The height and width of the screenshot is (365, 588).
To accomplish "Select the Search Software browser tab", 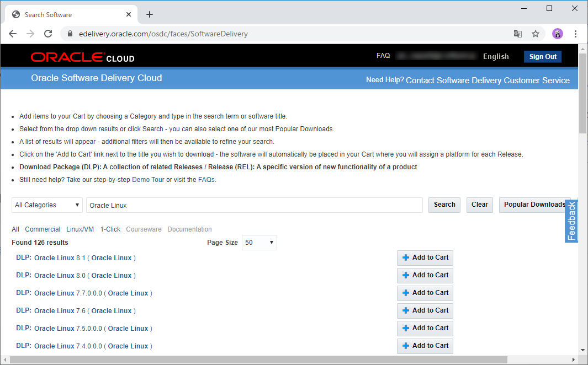I will [71, 14].
